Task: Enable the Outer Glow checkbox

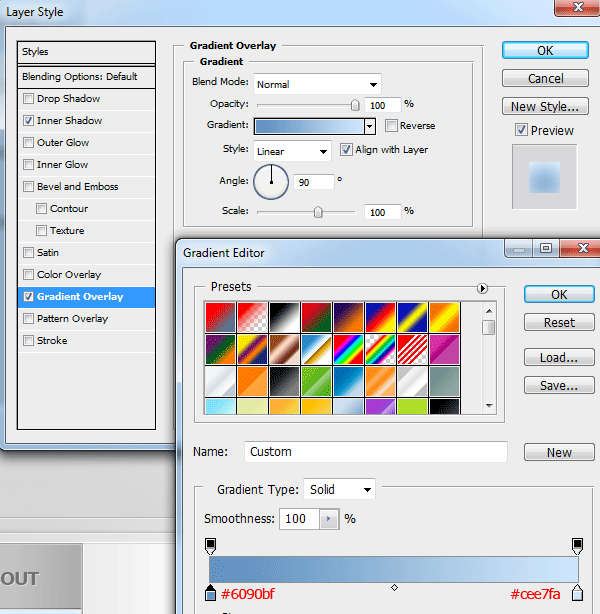Action: 28,142
